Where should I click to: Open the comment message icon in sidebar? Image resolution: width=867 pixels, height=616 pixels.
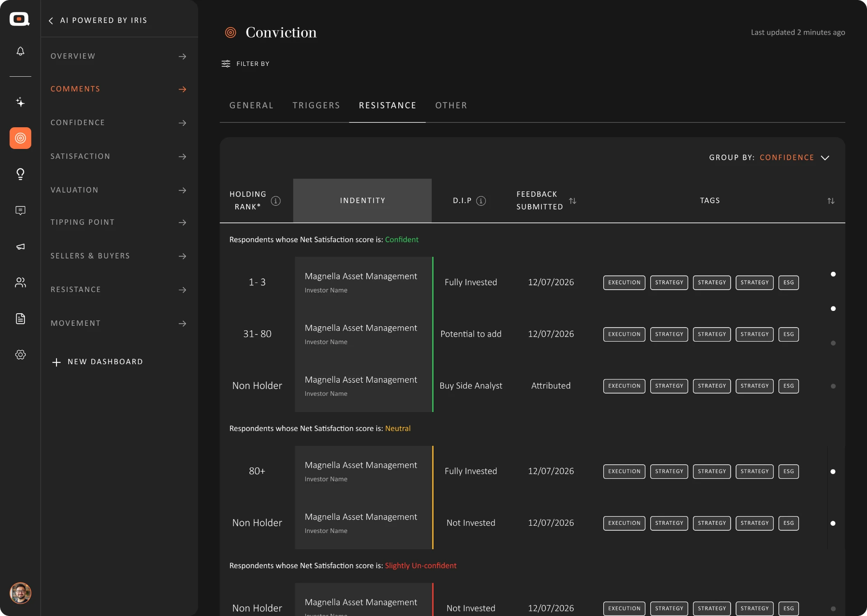(20, 210)
